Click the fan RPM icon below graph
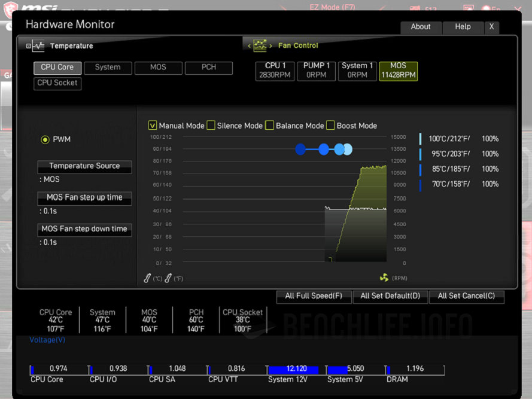Viewport: 532px width, 399px height. pyautogui.click(x=384, y=278)
